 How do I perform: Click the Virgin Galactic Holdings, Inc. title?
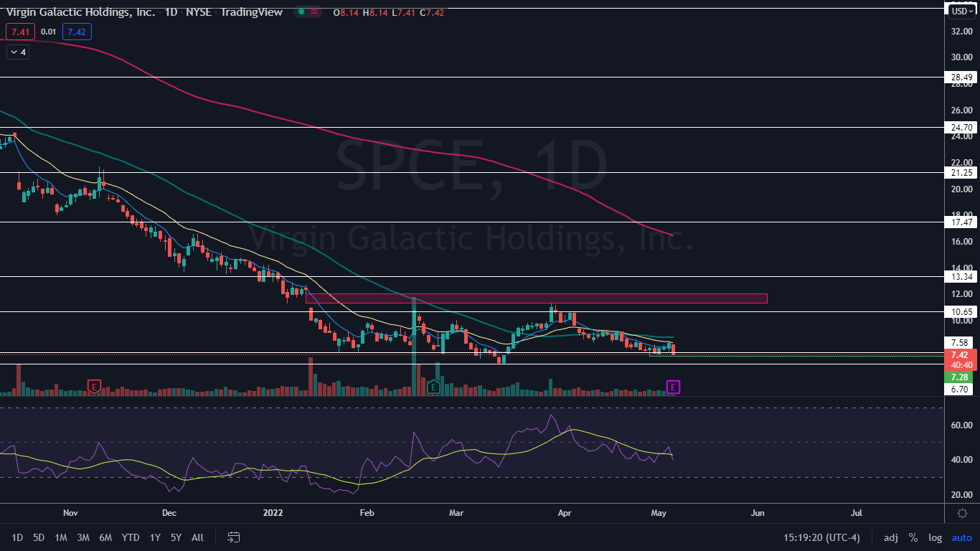tap(80, 12)
